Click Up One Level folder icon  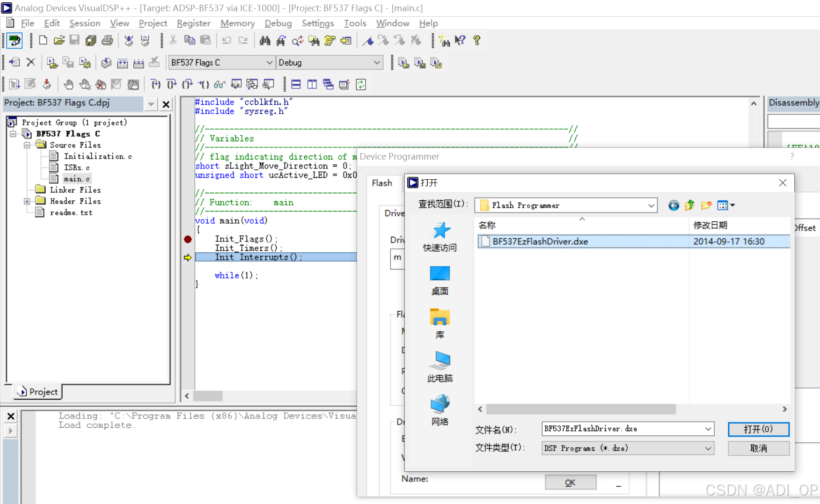[689, 205]
